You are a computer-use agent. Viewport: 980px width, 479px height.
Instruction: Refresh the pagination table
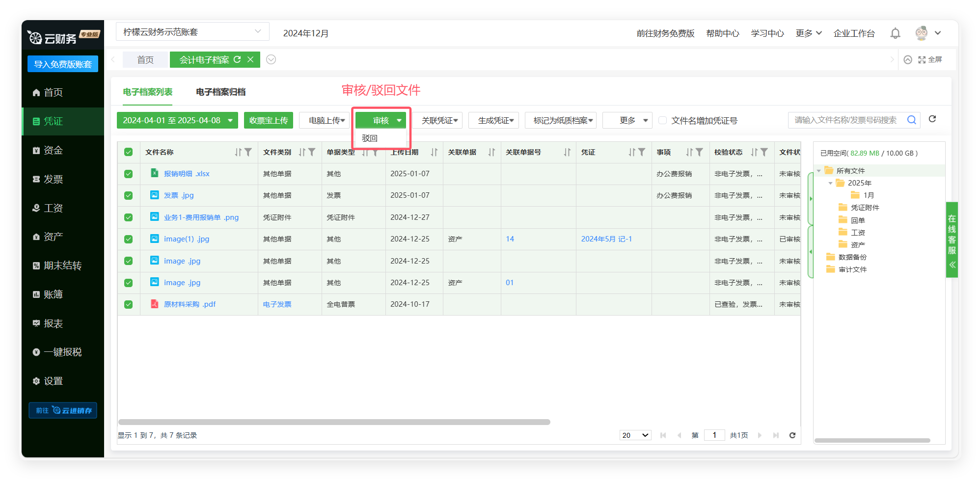coord(792,435)
